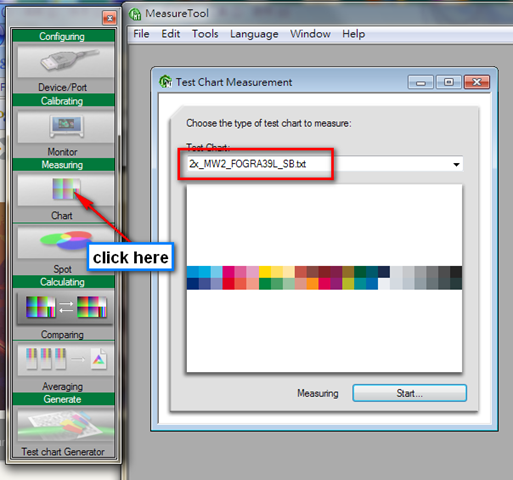Click the yellow patch in chart preview
Image resolution: width=513 pixels, height=480 pixels.
pos(265,272)
